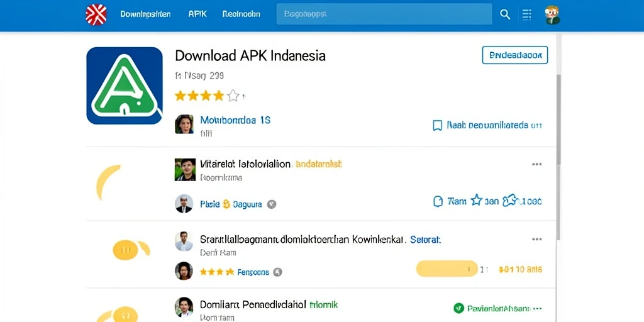Open the Pasie Saguura author link
The image size is (644, 322).
click(x=231, y=204)
